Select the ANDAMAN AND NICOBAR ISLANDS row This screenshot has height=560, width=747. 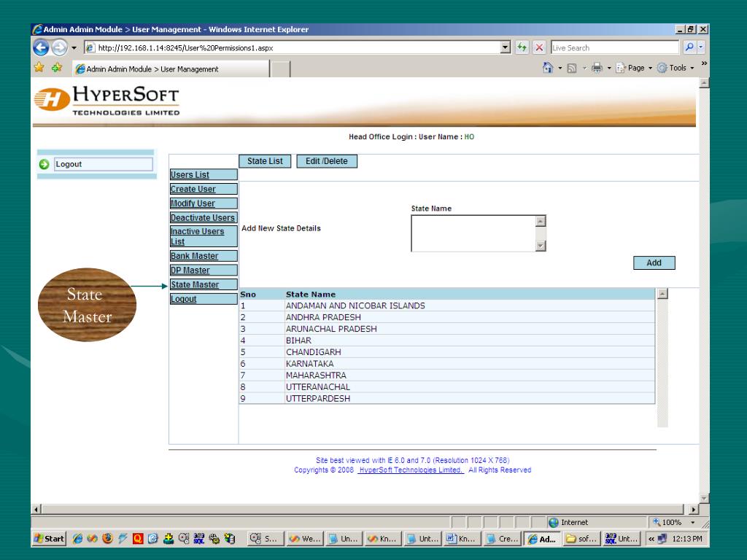pyautogui.click(x=447, y=306)
